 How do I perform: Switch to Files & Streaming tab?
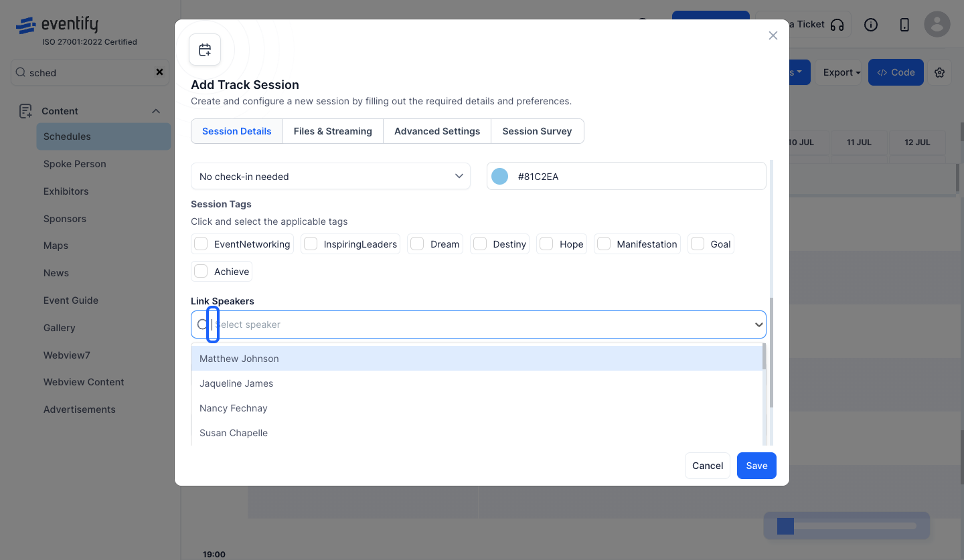[333, 131]
